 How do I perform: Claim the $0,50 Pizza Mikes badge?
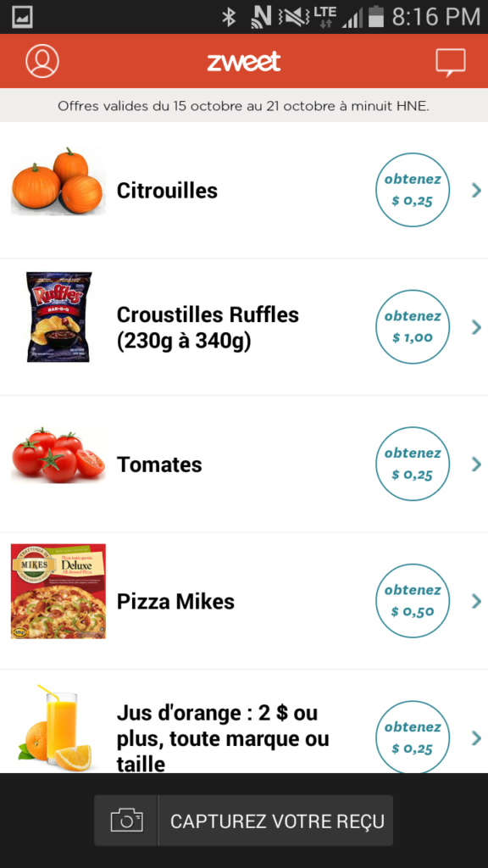click(x=413, y=601)
